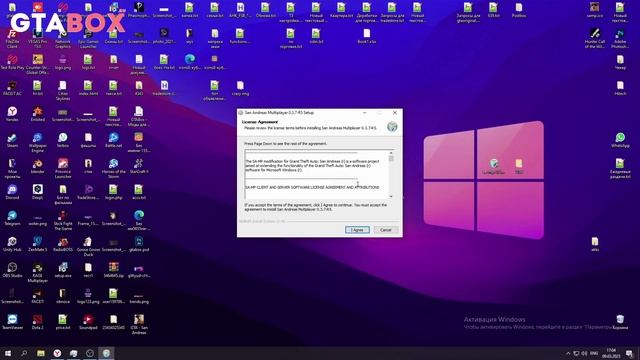Open File Explorer from the taskbar
Viewport: 640px width, 360px height.
(41, 353)
